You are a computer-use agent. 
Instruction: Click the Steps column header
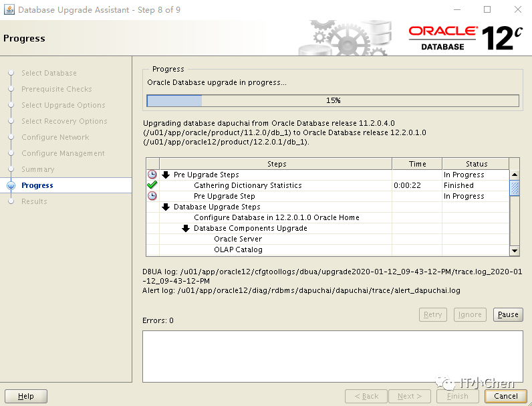[x=276, y=164]
